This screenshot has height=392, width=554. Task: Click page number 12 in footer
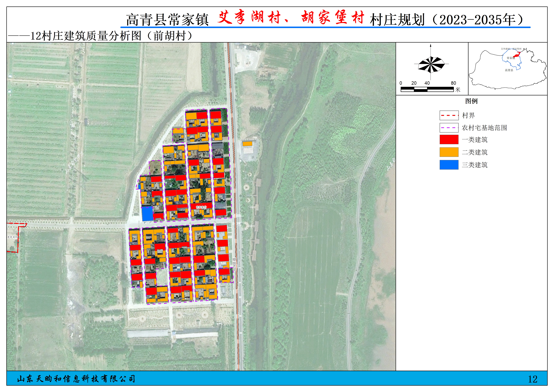tap(533, 379)
